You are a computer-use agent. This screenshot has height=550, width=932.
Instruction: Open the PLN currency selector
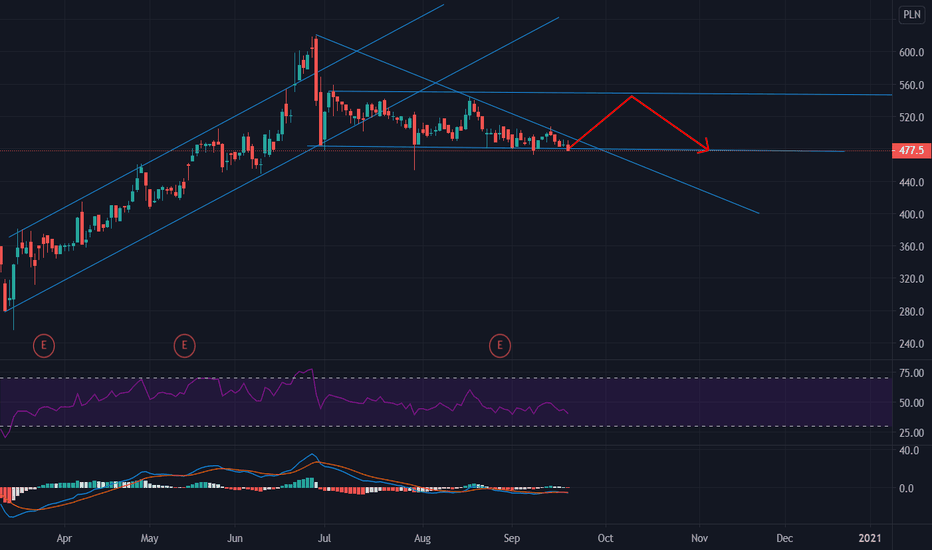(912, 14)
